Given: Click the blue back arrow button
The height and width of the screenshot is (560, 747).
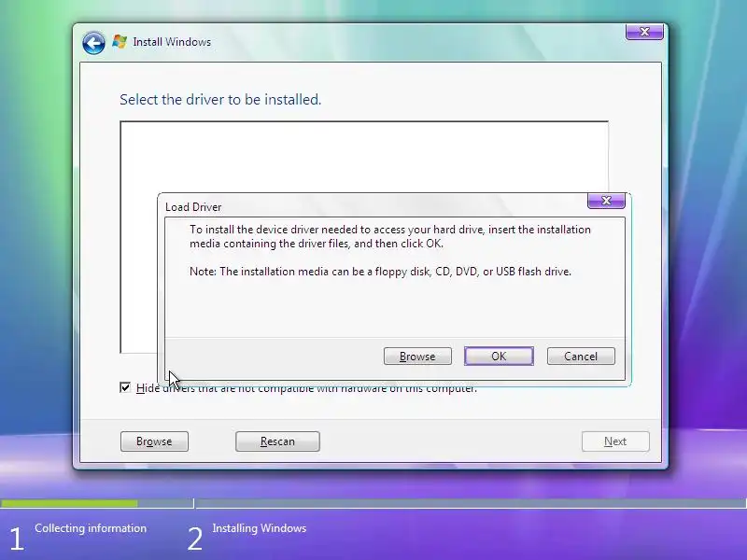Looking at the screenshot, I should pos(93,43).
